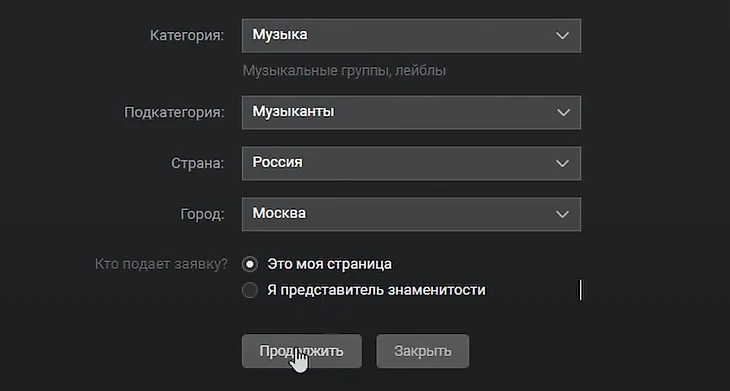Screen dimensions: 730x391
Task: Click the 'Кто подает заявку?' label
Action: coord(161,264)
